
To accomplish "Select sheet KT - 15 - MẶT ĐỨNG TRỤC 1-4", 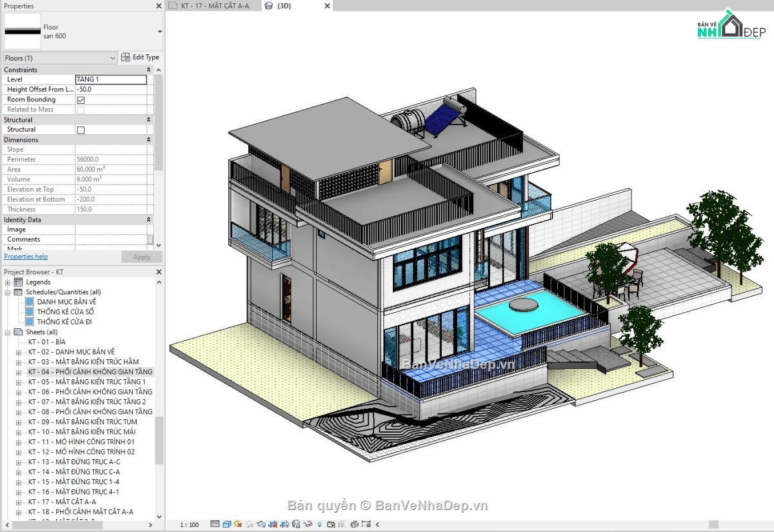I will [x=74, y=482].
